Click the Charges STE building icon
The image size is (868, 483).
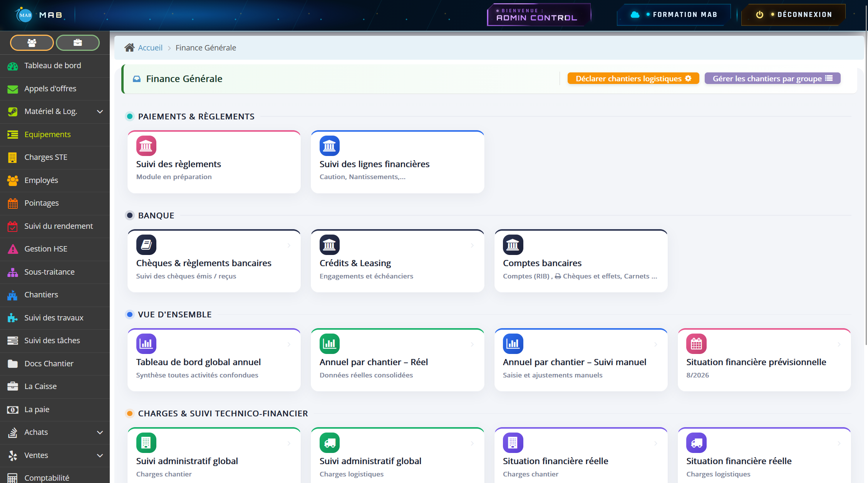pos(13,158)
